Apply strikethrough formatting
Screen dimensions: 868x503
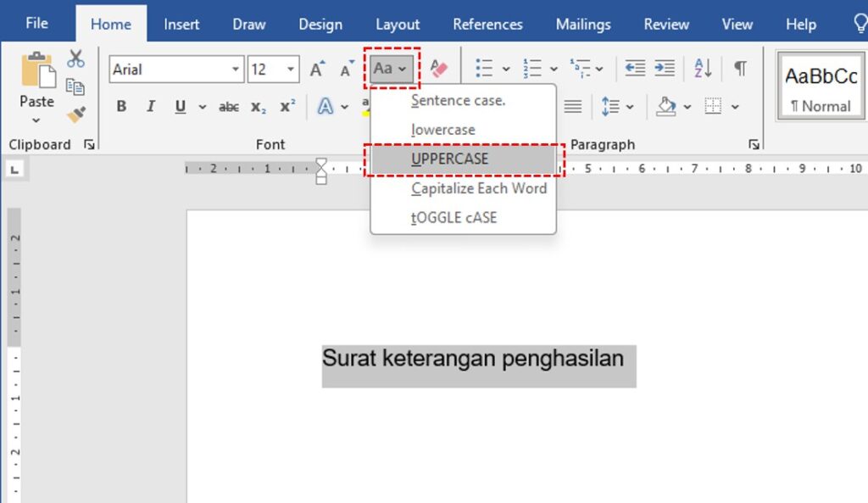click(228, 106)
